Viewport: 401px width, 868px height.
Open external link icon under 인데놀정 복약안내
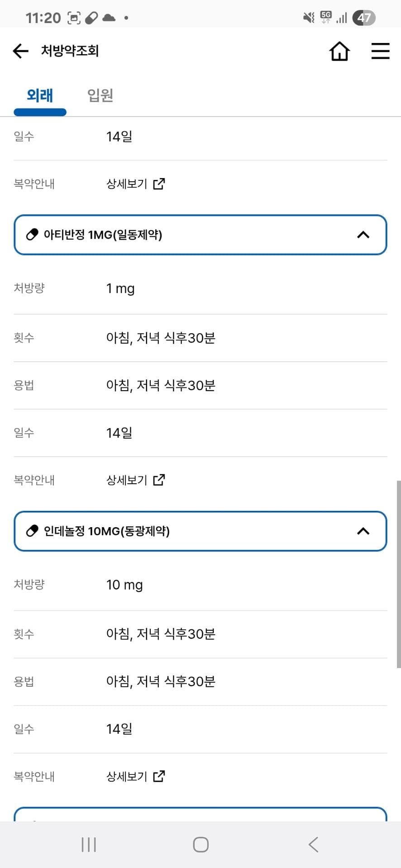point(159,776)
